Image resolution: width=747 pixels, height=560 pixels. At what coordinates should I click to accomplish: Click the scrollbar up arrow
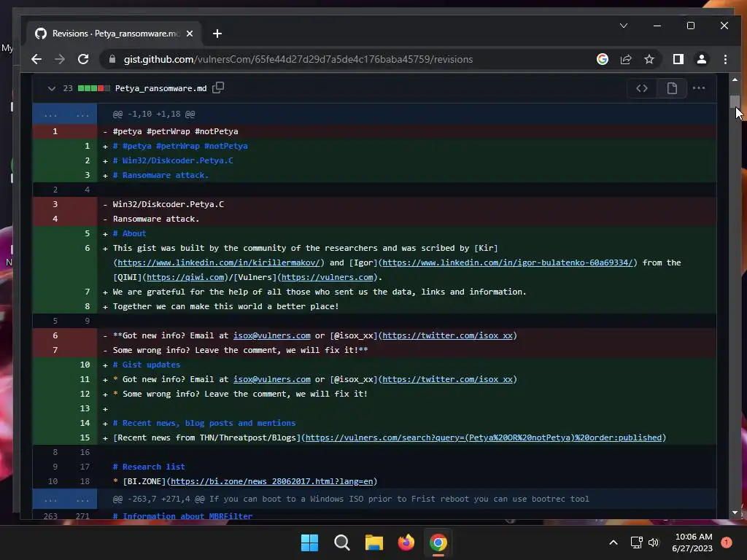coord(735,79)
